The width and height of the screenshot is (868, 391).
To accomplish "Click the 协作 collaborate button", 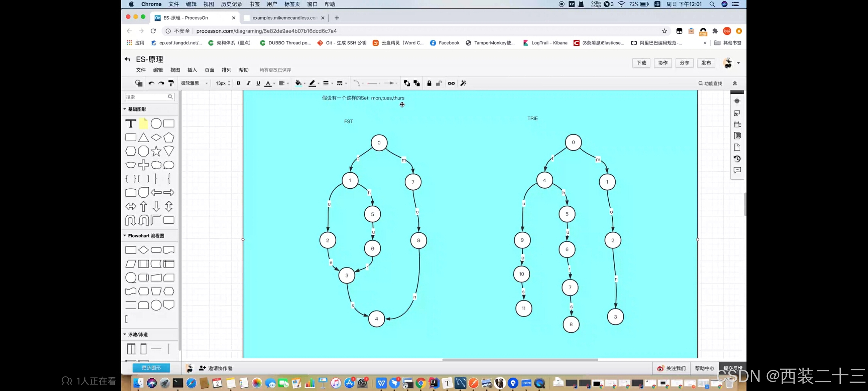I will [x=663, y=63].
